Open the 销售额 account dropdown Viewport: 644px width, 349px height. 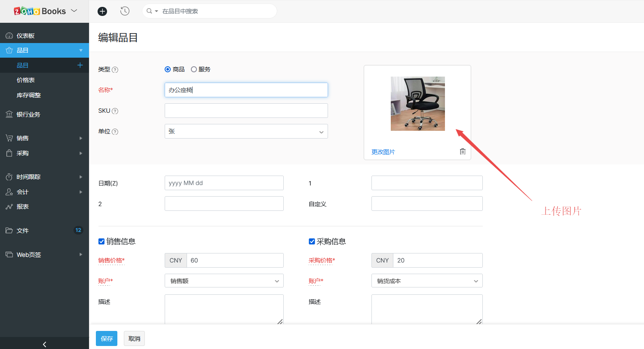click(x=224, y=281)
